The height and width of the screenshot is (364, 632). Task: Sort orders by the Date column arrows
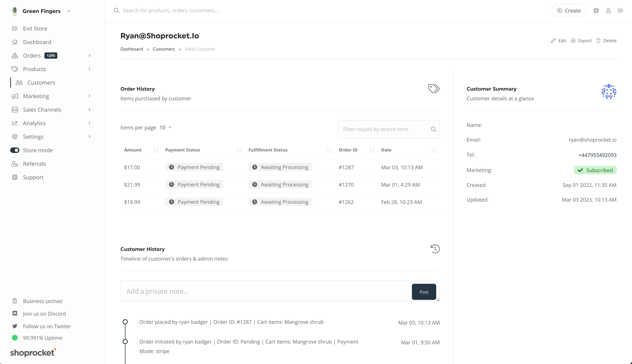pos(434,150)
